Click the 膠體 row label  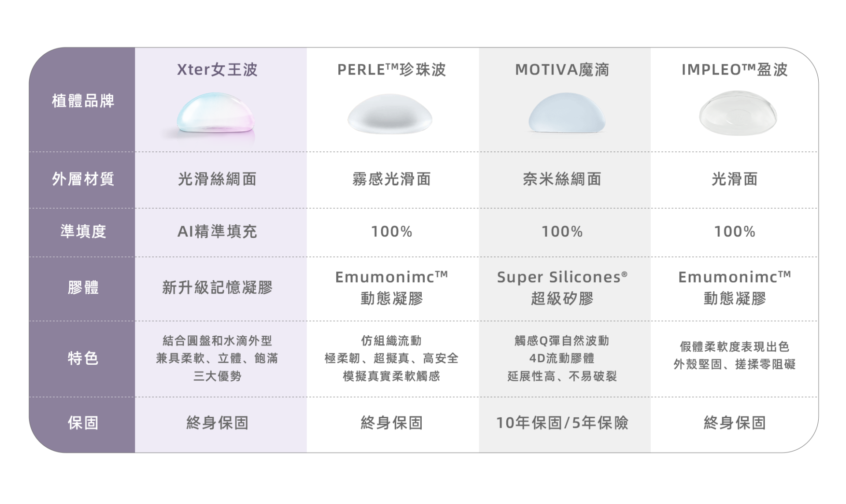(x=83, y=288)
